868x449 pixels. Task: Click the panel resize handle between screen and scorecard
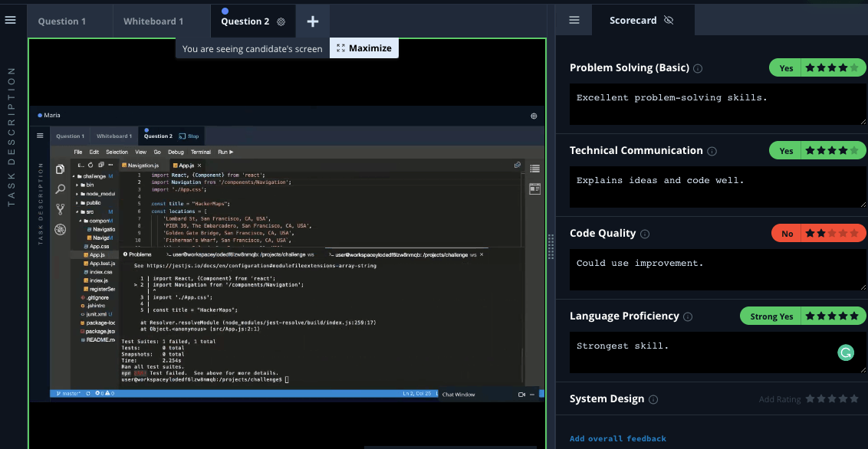pos(551,246)
